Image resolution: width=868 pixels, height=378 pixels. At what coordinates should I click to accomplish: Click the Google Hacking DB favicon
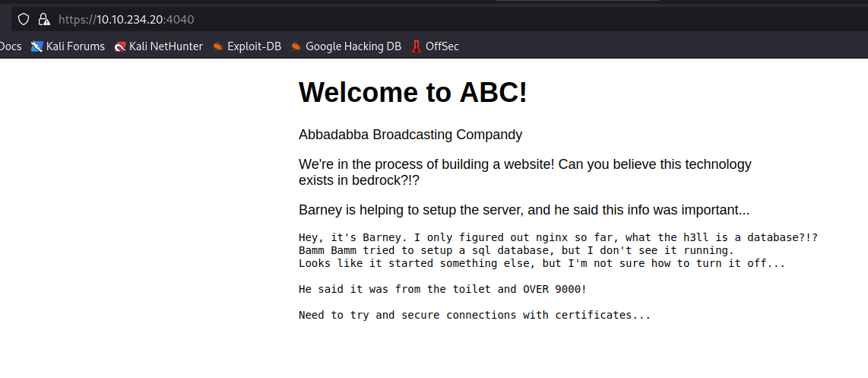click(x=296, y=46)
